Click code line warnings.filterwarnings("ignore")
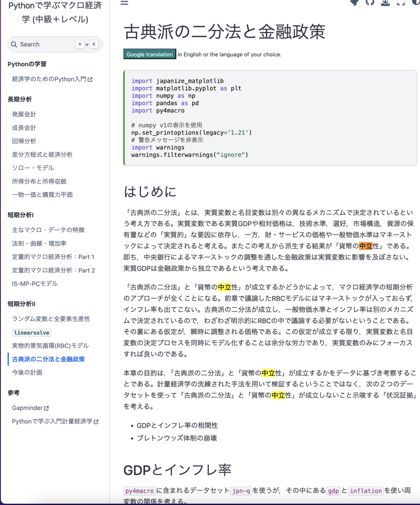 coord(190,155)
